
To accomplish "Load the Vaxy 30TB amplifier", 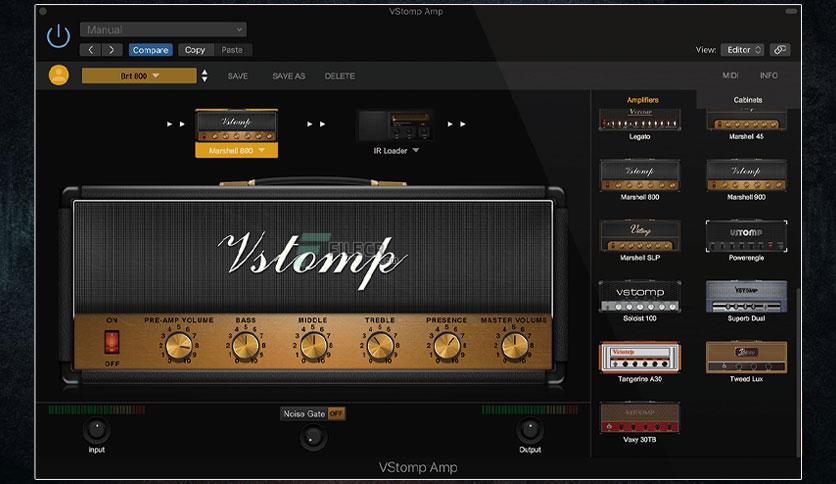I will tap(640, 417).
